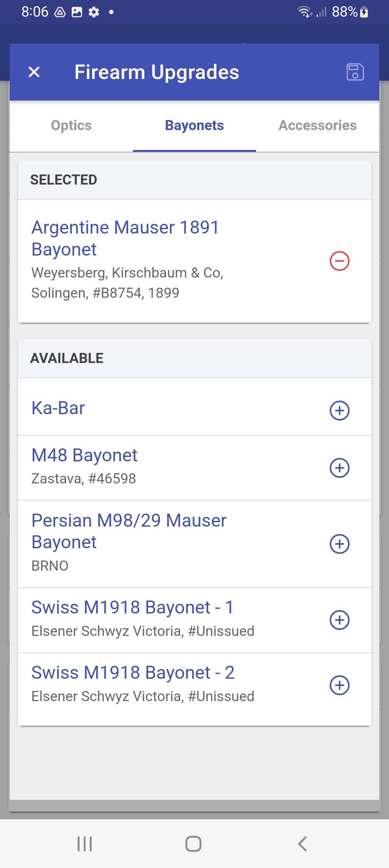Screen dimensions: 389x868
Task: Add M48 Bayonet using the plus icon
Action: coord(340,468)
